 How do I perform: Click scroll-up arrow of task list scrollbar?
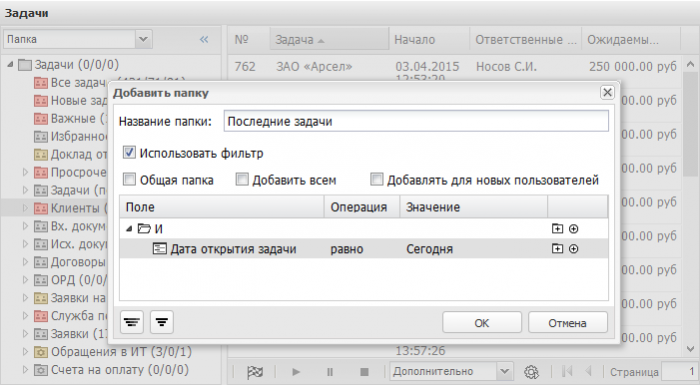(690, 65)
